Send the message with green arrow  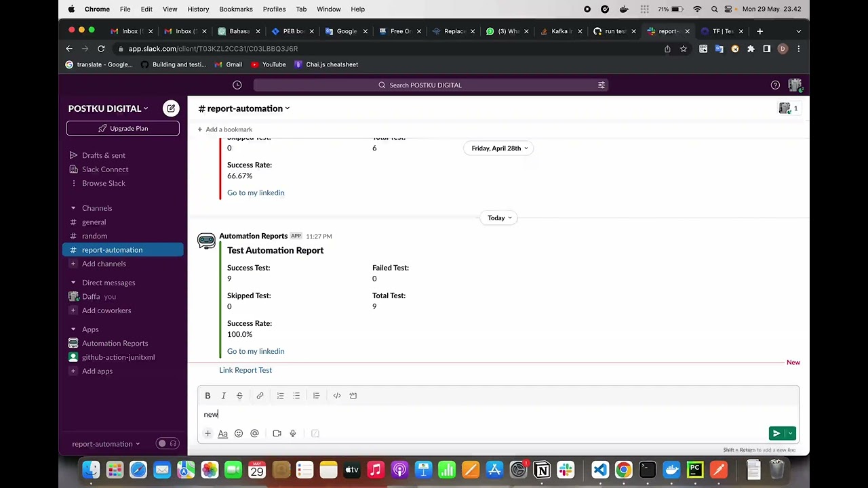point(776,434)
